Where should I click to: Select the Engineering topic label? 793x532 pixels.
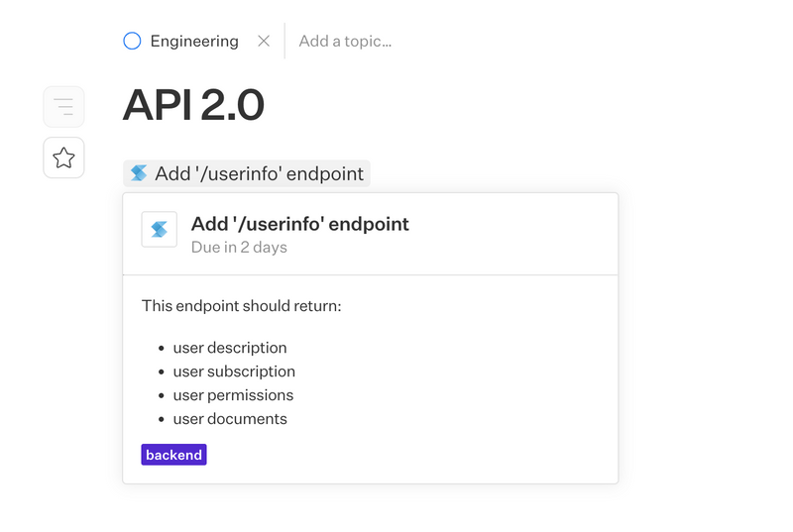[194, 41]
